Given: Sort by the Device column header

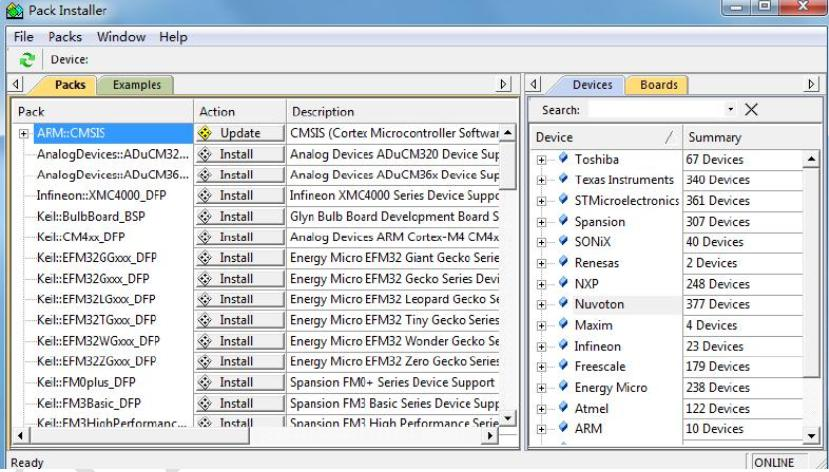Looking at the screenshot, I should [606, 137].
